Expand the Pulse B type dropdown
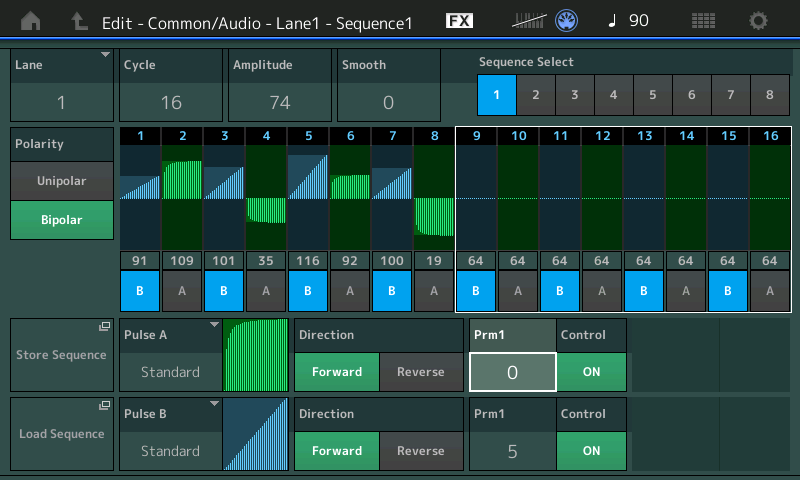The height and width of the screenshot is (480, 800). pyautogui.click(x=170, y=434)
